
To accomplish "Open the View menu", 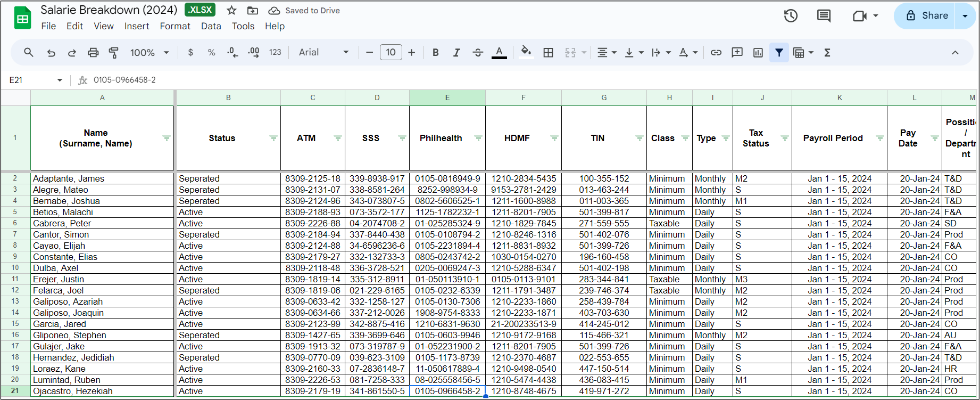I will [x=104, y=26].
